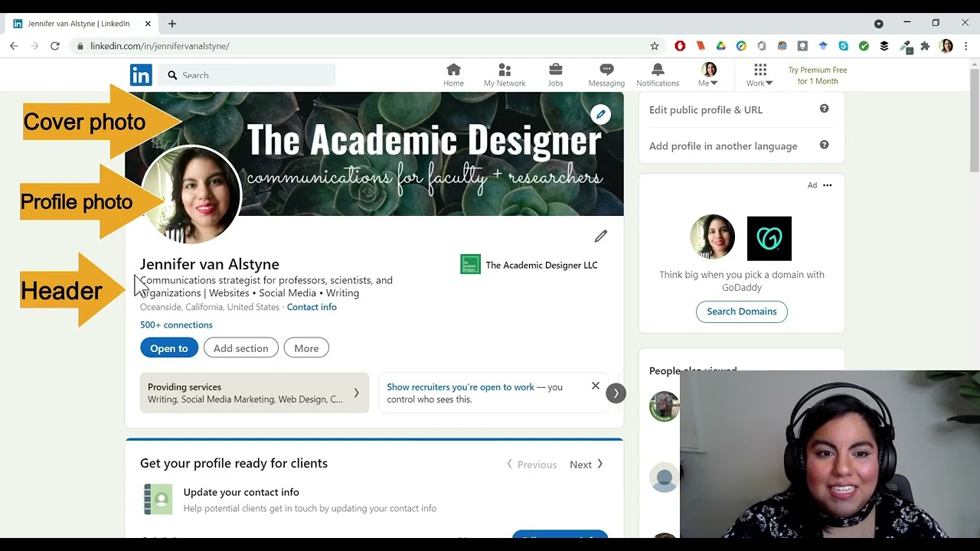Edit intro section pencil icon
Screen dimensions: 980x551
600,236
